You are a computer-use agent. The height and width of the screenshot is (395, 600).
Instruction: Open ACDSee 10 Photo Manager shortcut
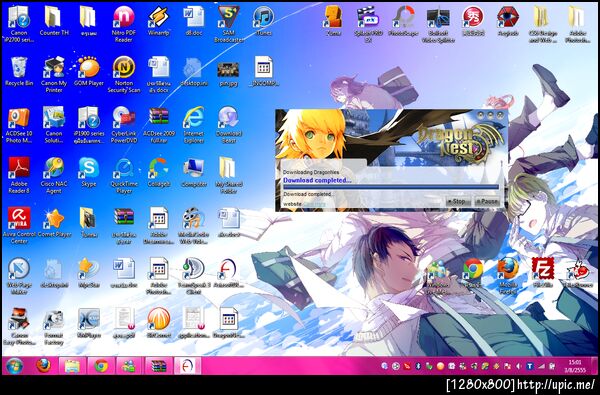click(x=19, y=126)
